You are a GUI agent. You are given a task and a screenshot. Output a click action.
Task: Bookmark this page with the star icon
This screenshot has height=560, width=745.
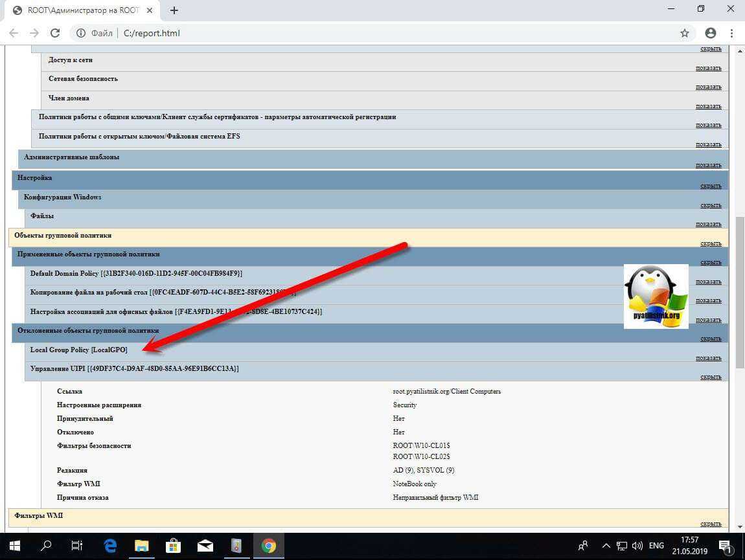685,33
